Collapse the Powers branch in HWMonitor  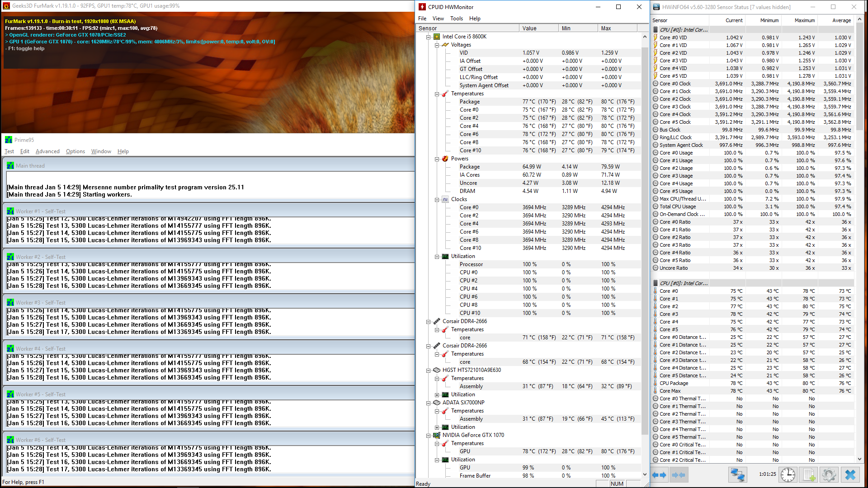[x=437, y=159]
